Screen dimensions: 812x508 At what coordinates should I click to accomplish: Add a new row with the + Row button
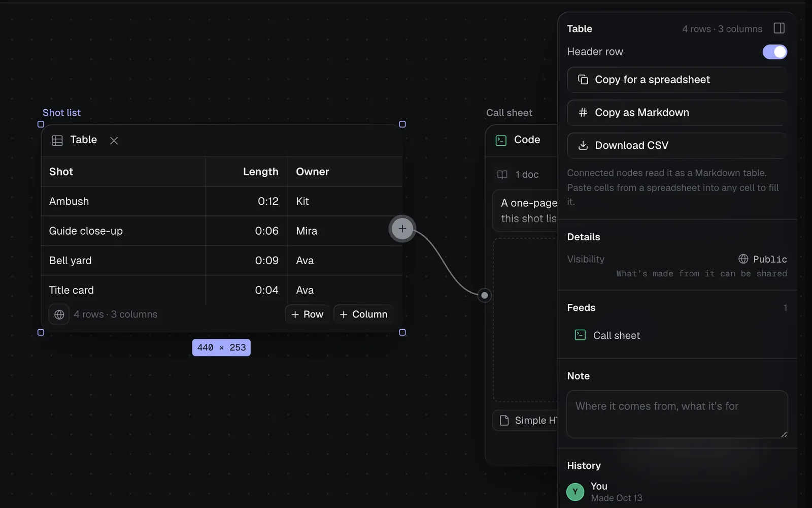[307, 314]
